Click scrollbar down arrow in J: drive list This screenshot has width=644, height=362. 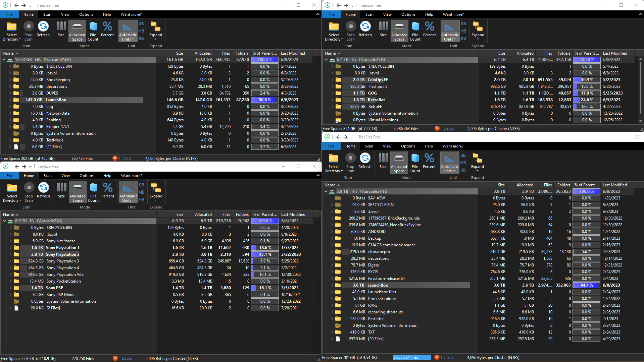(640, 121)
